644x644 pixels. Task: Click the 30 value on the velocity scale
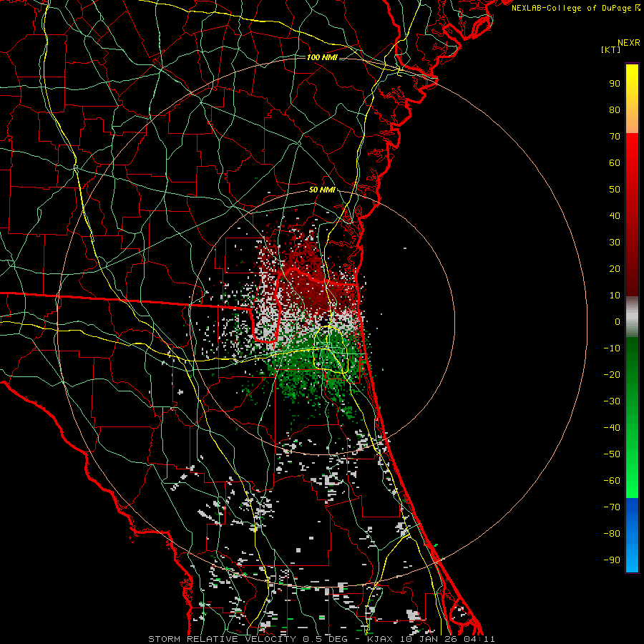pos(615,243)
